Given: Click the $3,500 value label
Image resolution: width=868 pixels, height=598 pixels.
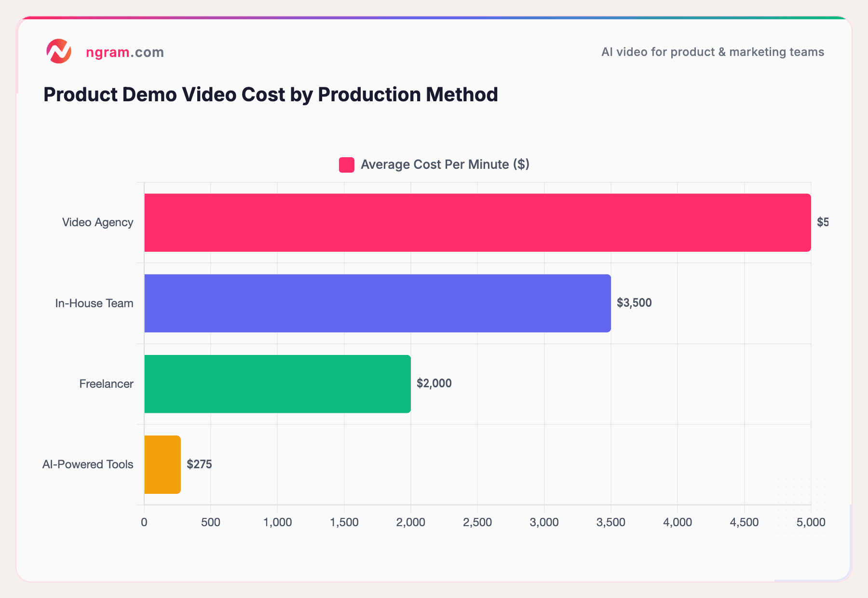Looking at the screenshot, I should (634, 303).
